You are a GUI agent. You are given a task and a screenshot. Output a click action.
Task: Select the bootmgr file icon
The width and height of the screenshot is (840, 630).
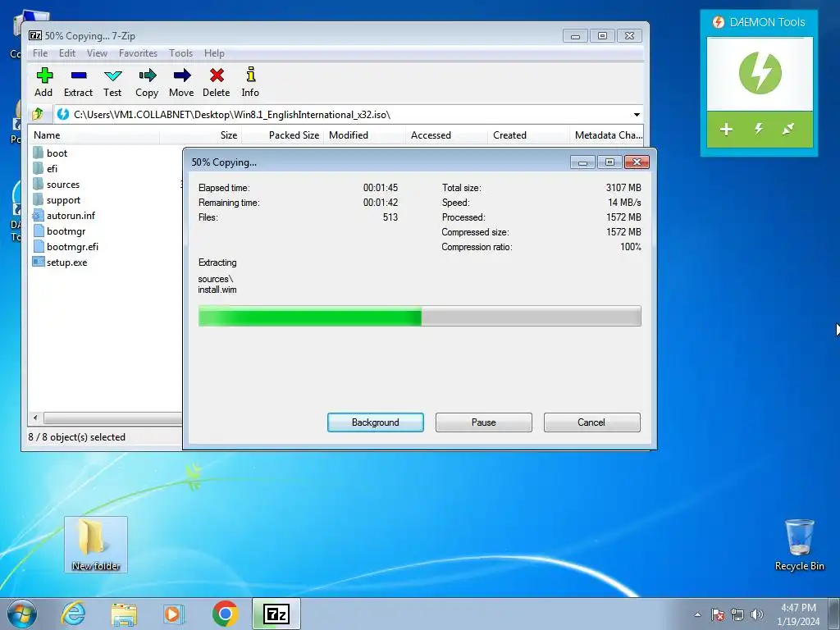click(x=38, y=231)
